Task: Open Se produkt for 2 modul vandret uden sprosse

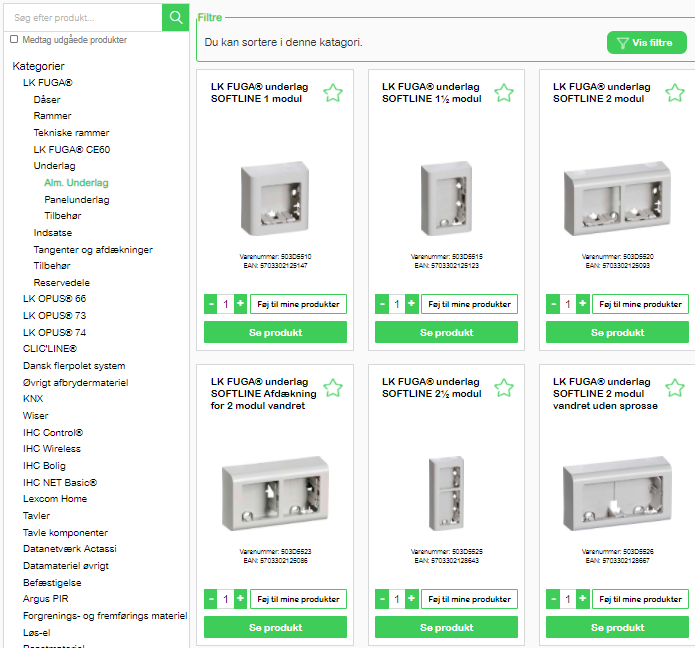Action: (x=617, y=627)
